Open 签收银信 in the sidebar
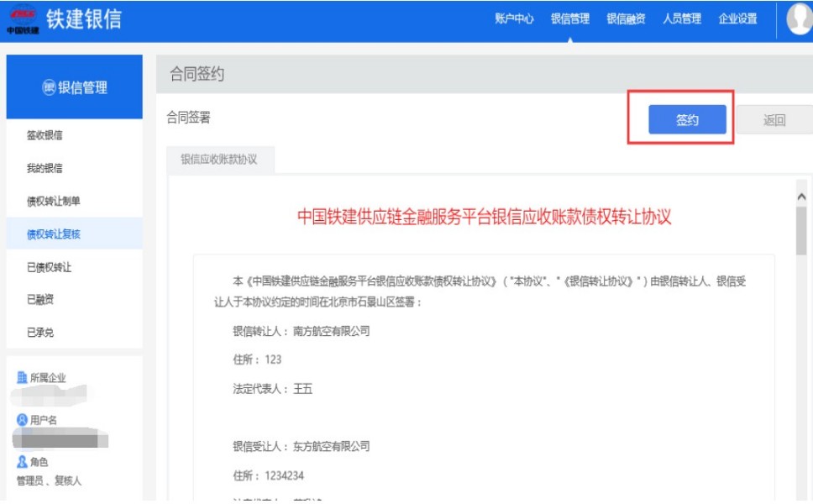813x504 pixels. pyautogui.click(x=45, y=136)
